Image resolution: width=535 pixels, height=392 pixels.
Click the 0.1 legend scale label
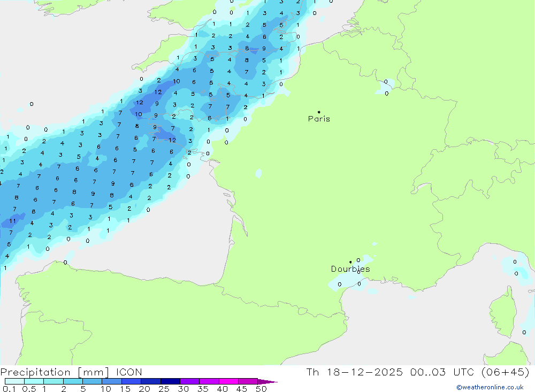tap(9, 389)
